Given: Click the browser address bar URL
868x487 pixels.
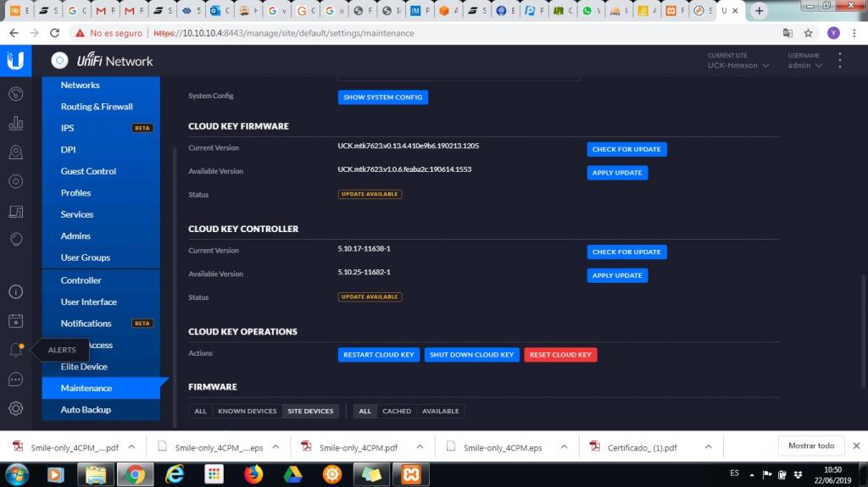Looking at the screenshot, I should [283, 33].
